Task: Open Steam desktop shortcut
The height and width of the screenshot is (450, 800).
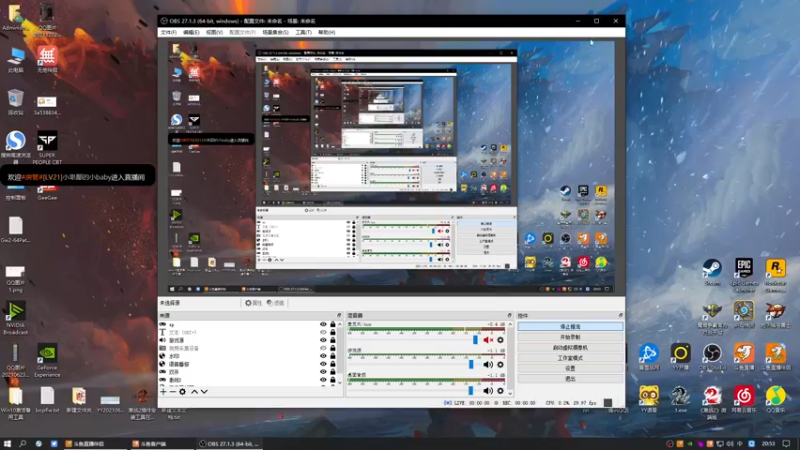Action: click(712, 272)
